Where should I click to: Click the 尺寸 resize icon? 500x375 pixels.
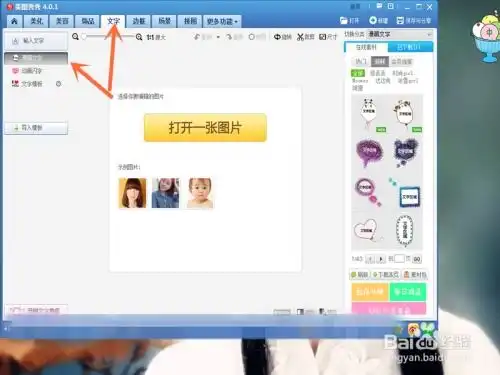[x=322, y=37]
